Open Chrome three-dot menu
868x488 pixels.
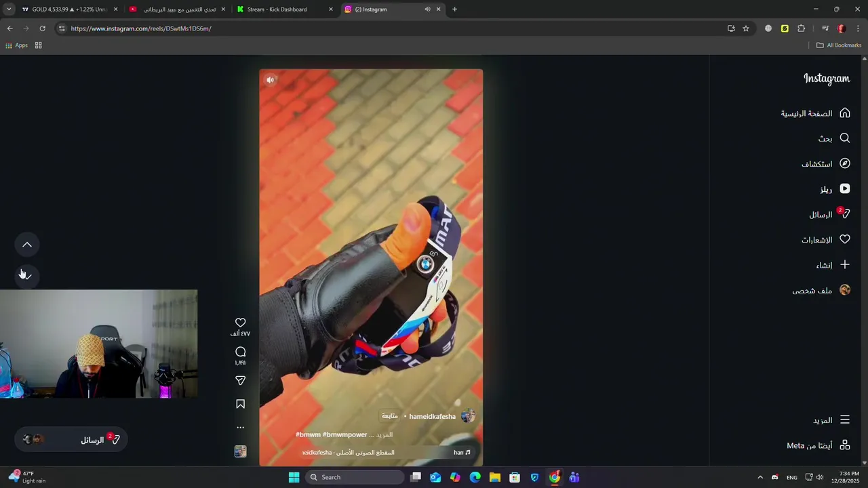[859, 28]
